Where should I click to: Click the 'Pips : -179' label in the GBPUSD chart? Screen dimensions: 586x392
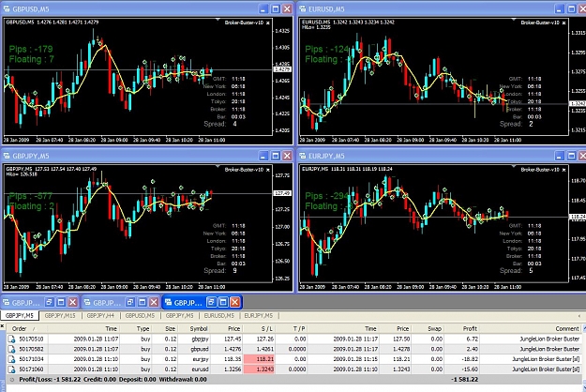point(31,49)
